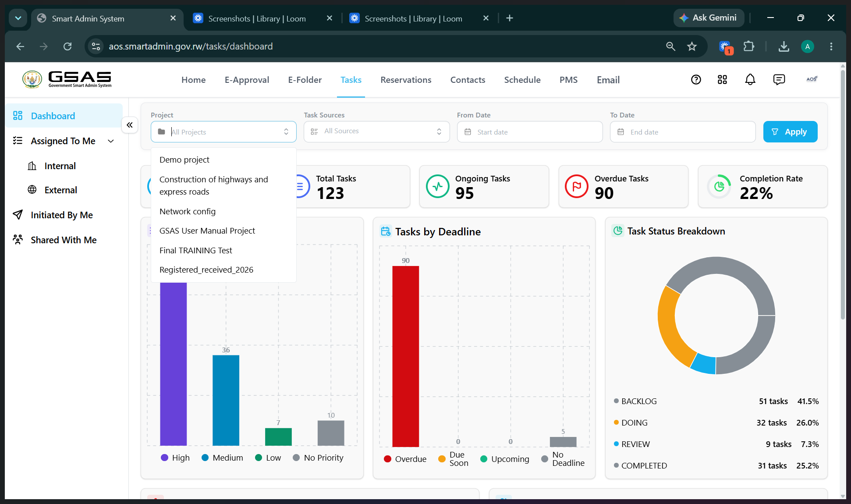The image size is (851, 504).
Task: Open browser downloads
Action: (x=784, y=46)
